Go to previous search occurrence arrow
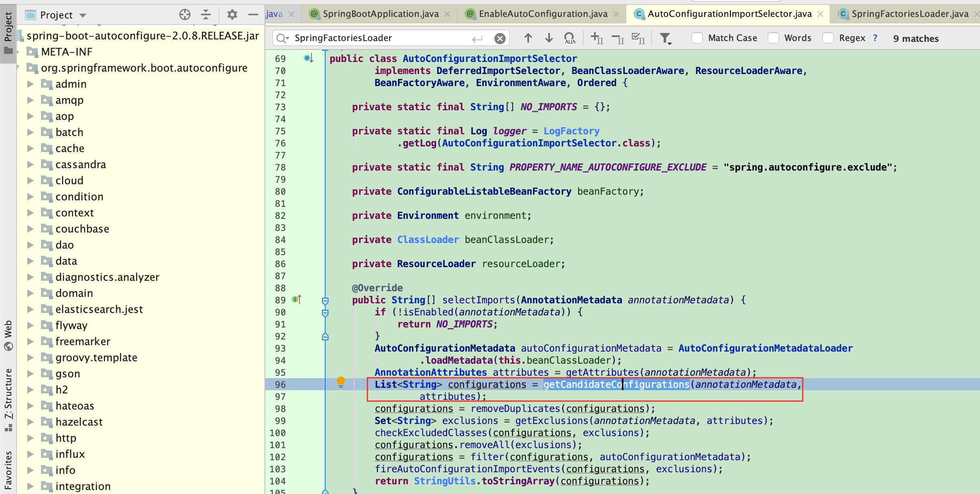The image size is (980, 494). pos(528,38)
